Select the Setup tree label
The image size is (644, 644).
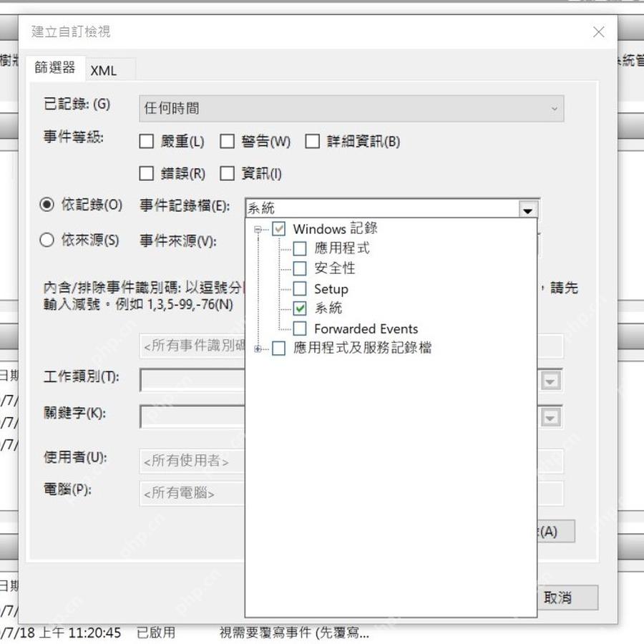pos(331,289)
